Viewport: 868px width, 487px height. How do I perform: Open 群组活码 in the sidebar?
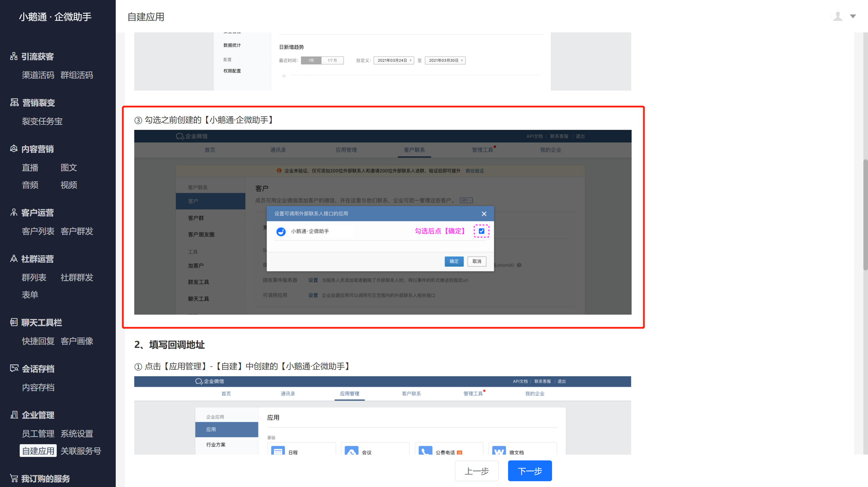click(77, 75)
